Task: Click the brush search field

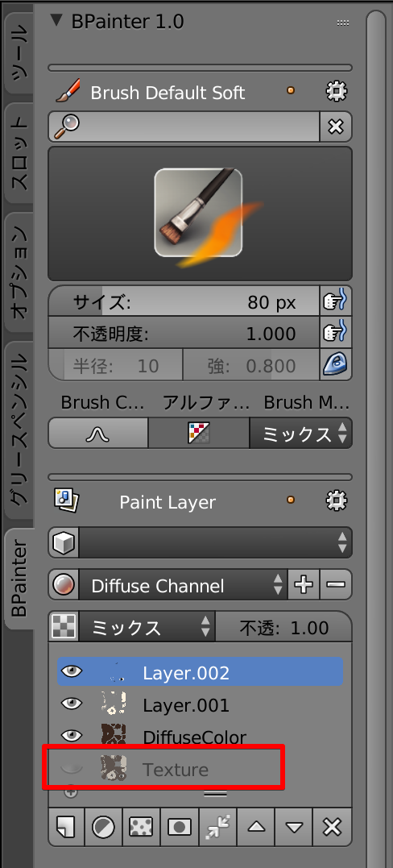Action: [184, 127]
